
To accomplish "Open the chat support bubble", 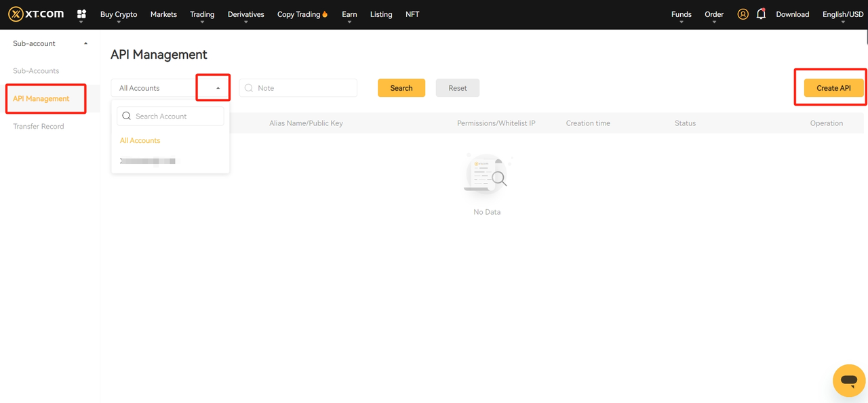I will (848, 380).
